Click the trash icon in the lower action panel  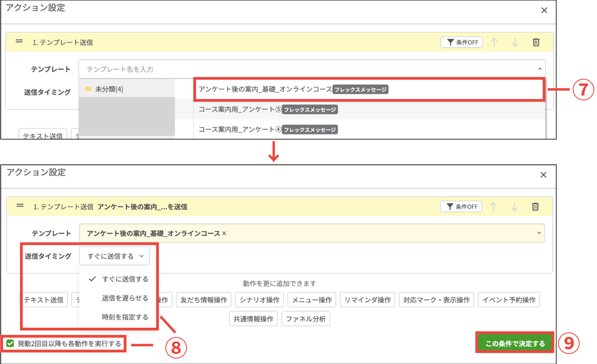pyautogui.click(x=535, y=207)
